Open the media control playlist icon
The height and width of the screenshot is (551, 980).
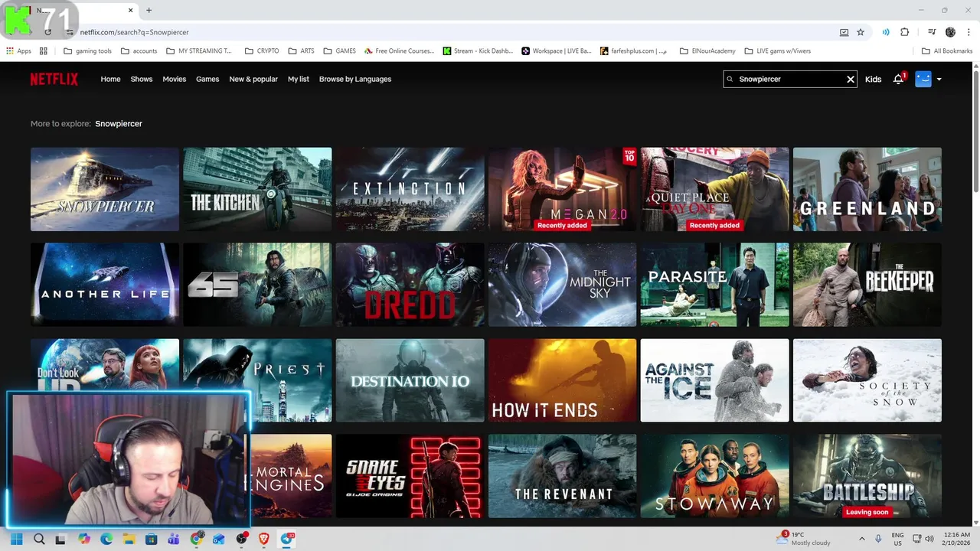932,32
